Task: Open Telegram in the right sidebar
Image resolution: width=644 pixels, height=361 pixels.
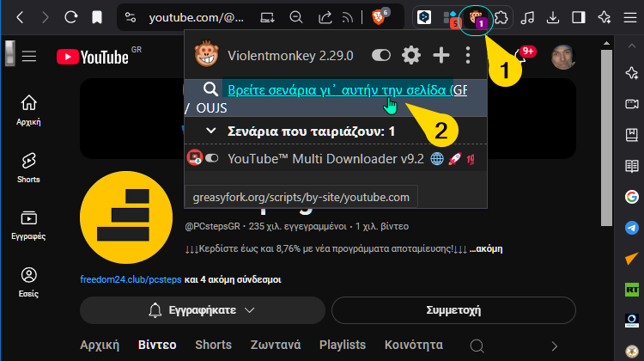Action: point(632,228)
